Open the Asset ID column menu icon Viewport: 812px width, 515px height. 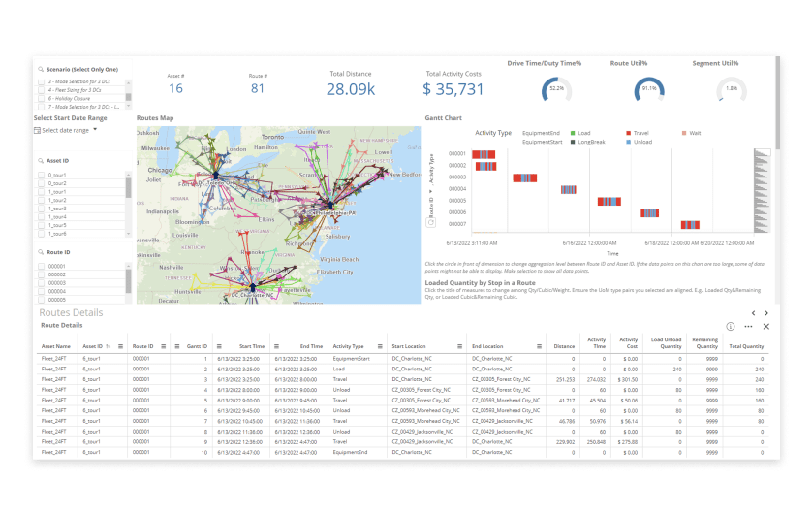click(x=120, y=346)
